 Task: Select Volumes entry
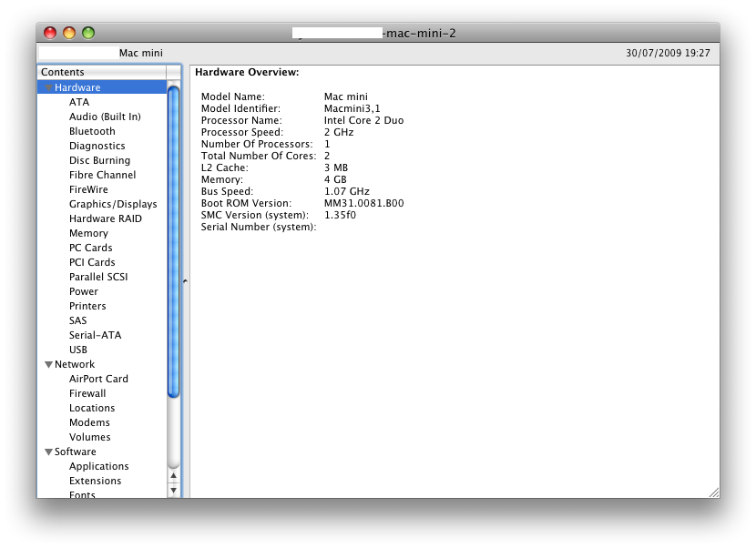[x=89, y=437]
